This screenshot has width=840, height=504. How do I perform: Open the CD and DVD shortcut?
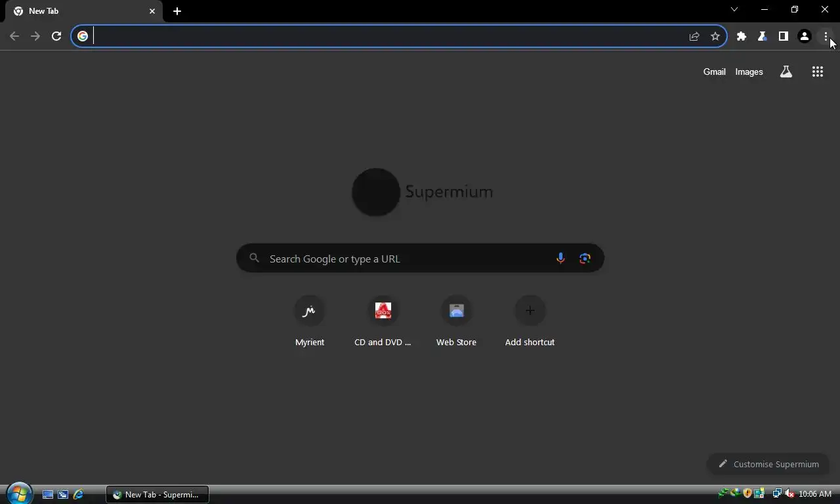(x=383, y=322)
